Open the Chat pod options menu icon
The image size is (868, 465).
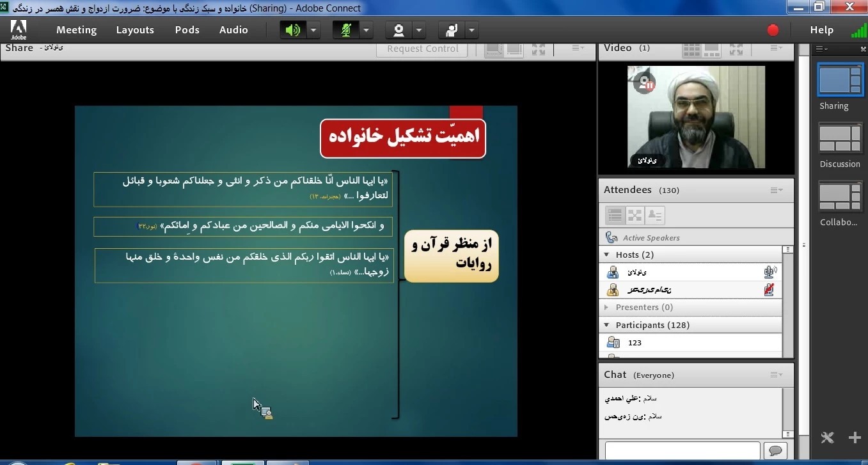tap(776, 375)
